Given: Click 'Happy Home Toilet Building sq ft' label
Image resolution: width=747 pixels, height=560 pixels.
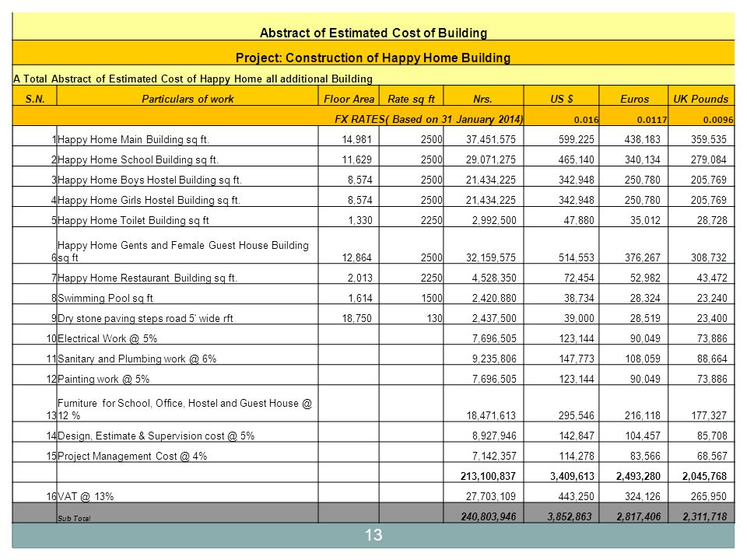Looking at the screenshot, I should tap(133, 220).
